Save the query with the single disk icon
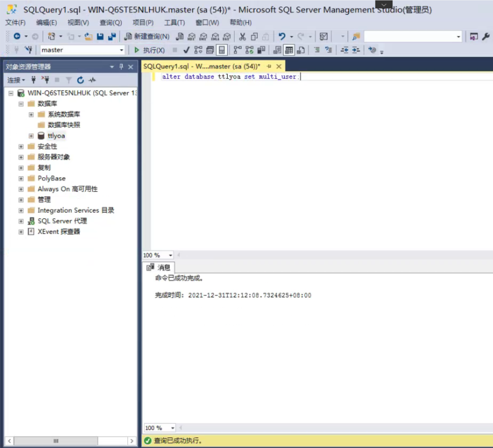The image size is (493, 448). coord(100,36)
